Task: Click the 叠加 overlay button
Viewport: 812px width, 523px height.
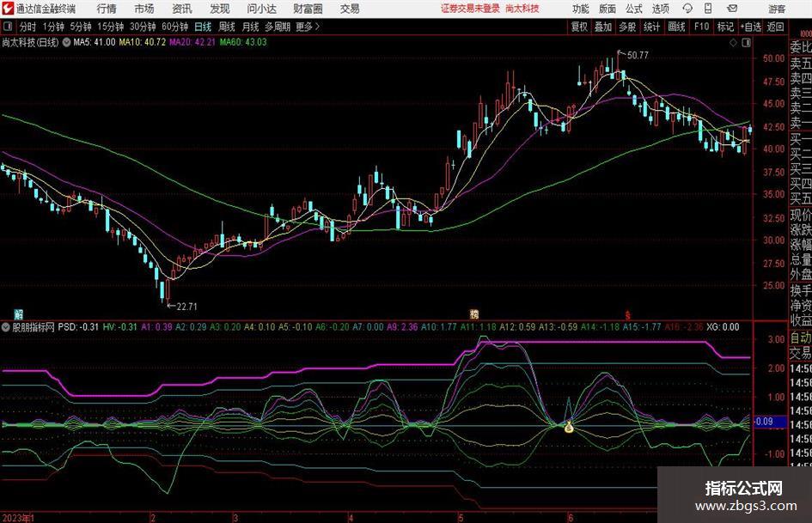Action: 603,27
